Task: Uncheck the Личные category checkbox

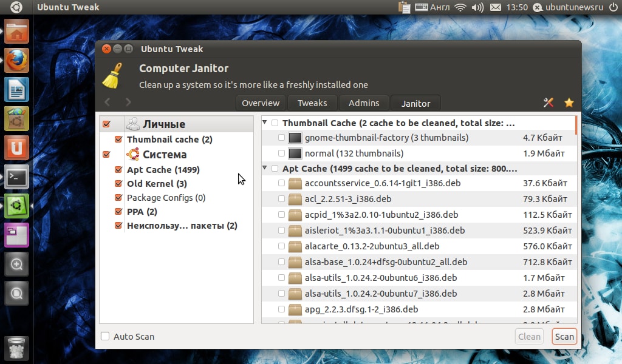Action: point(106,124)
